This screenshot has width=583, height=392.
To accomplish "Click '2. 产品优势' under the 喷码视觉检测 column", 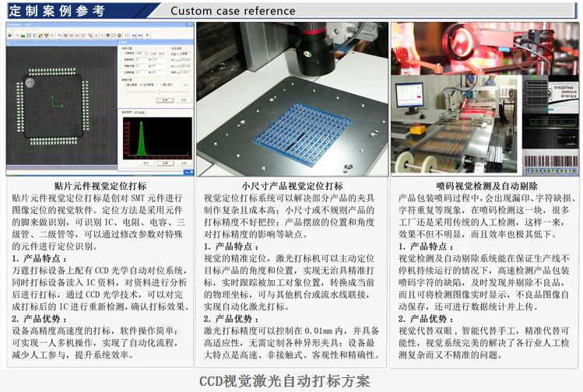I will tap(426, 318).
